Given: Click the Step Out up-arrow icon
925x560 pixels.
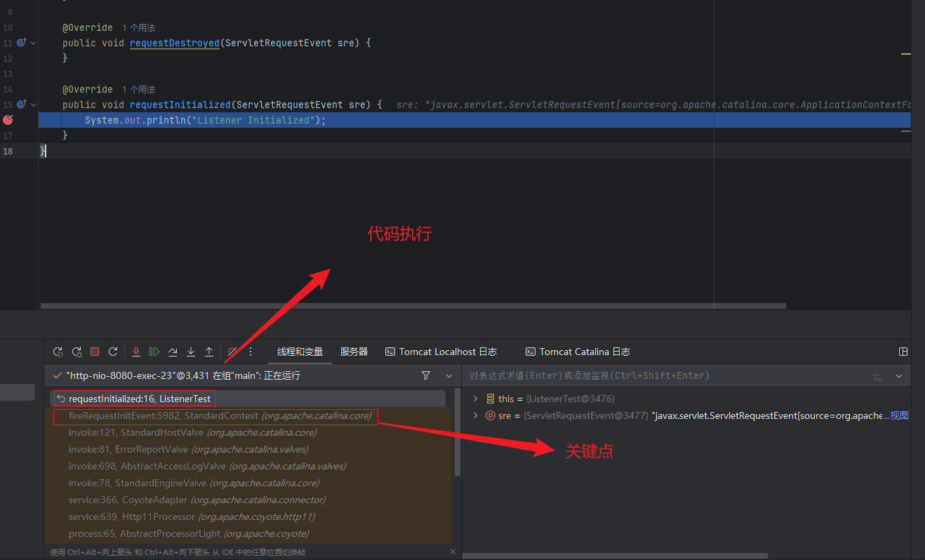Looking at the screenshot, I should click(209, 352).
